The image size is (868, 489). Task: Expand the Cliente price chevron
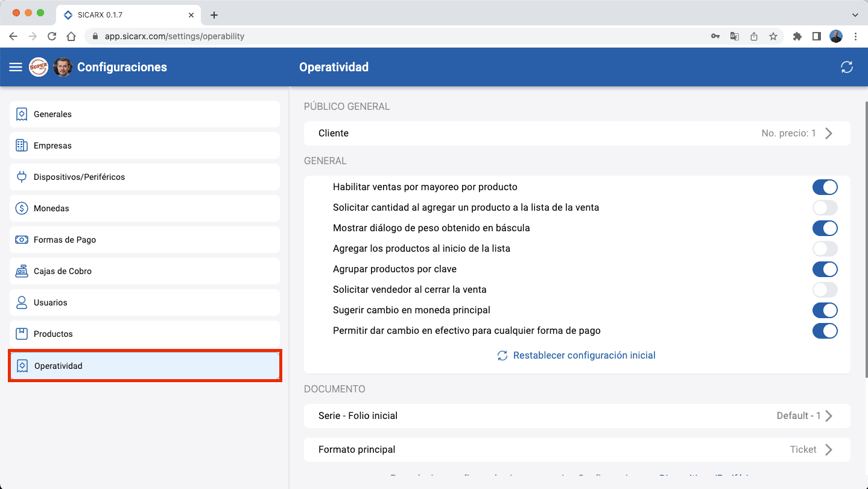(x=829, y=133)
